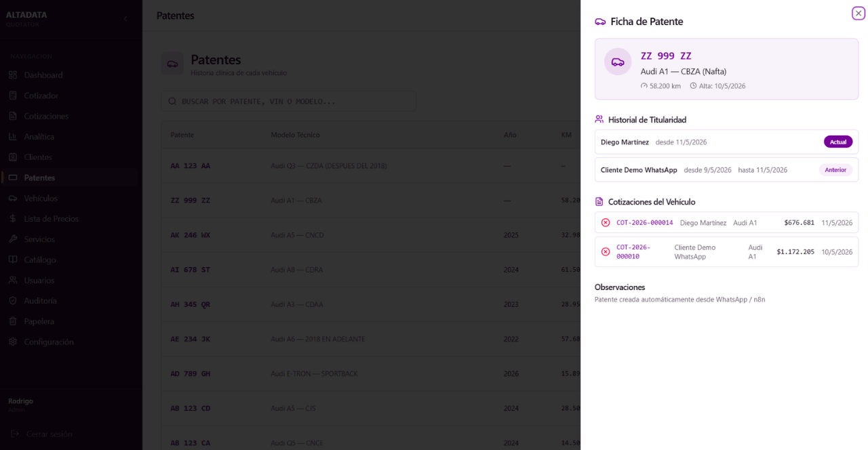
Task: Open Cotizador in the sidebar
Action: click(71, 96)
